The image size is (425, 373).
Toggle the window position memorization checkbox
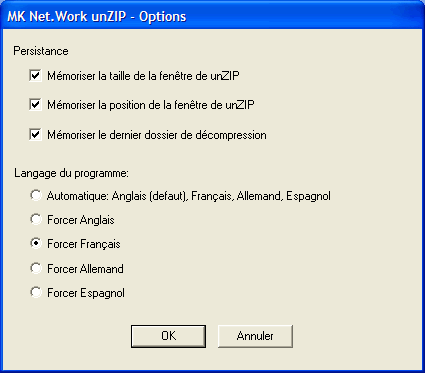click(x=35, y=105)
